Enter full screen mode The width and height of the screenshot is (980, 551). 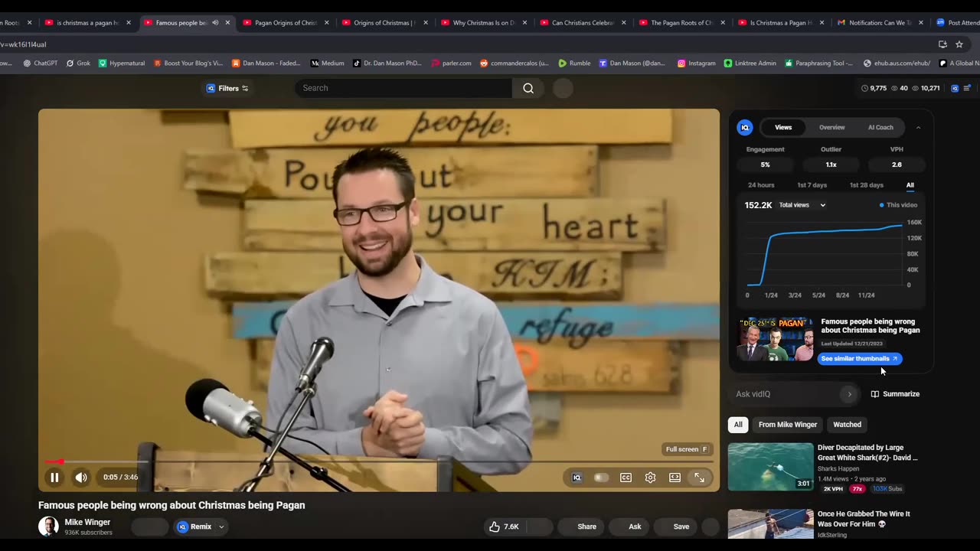click(699, 478)
